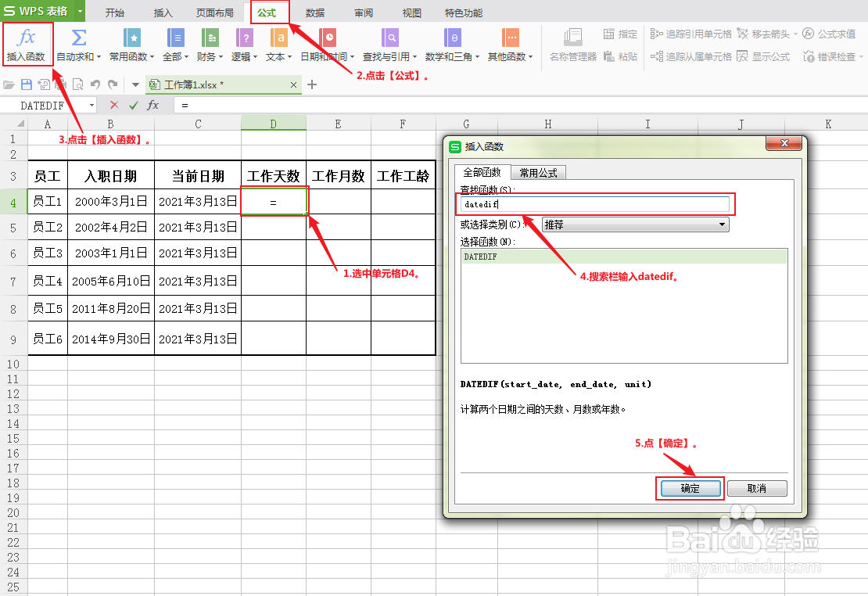Click Show Formulas (显示公式)
The image size is (868, 596).
tap(763, 56)
